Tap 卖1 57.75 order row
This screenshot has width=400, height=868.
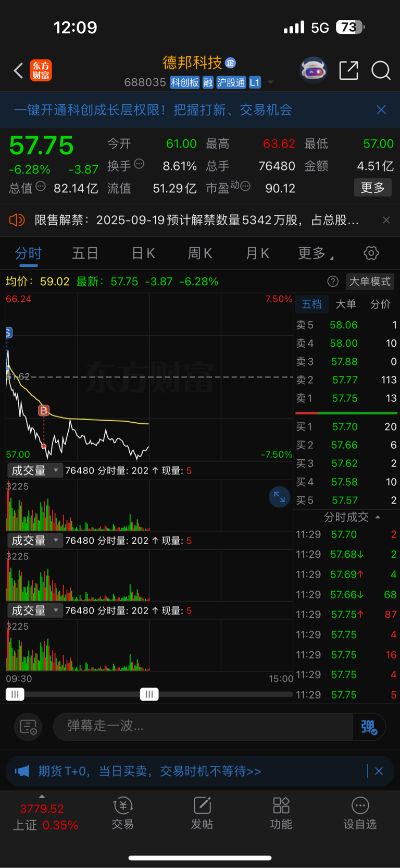coord(346,398)
